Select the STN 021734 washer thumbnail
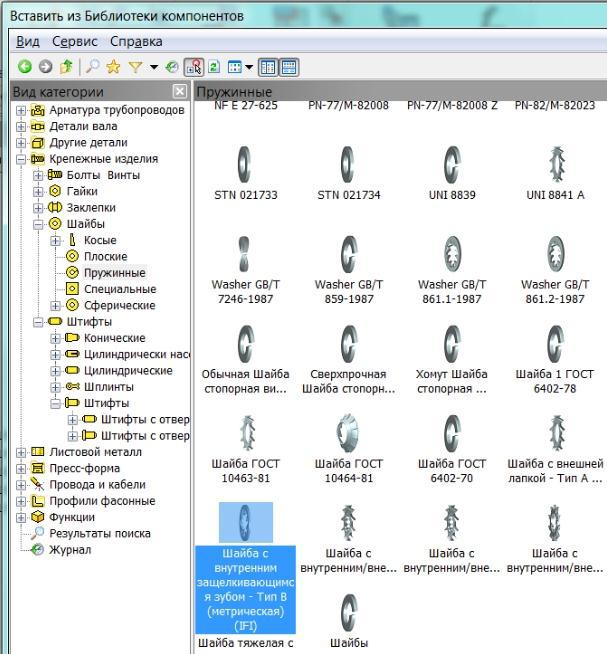The height and width of the screenshot is (654, 607). pos(348,165)
